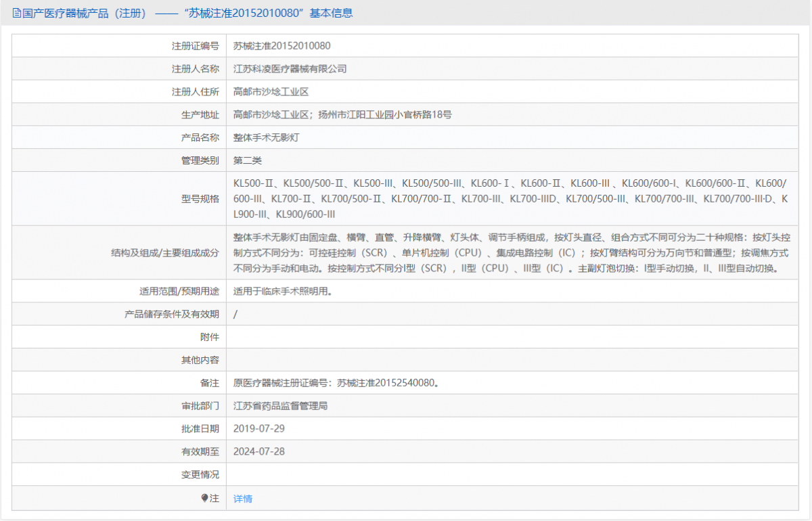Viewport: 812px width, 521px height.
Task: Click the remark text 原医疗器械注册证编号
Action: (x=338, y=383)
